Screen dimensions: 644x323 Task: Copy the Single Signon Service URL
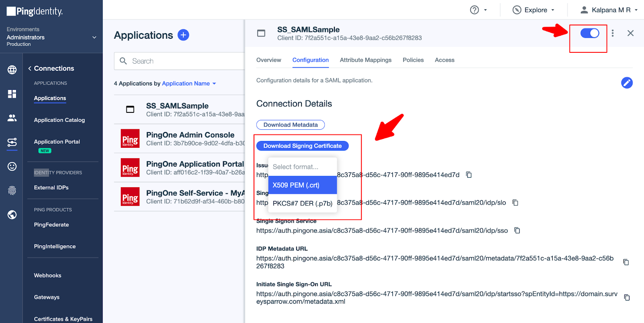click(517, 230)
